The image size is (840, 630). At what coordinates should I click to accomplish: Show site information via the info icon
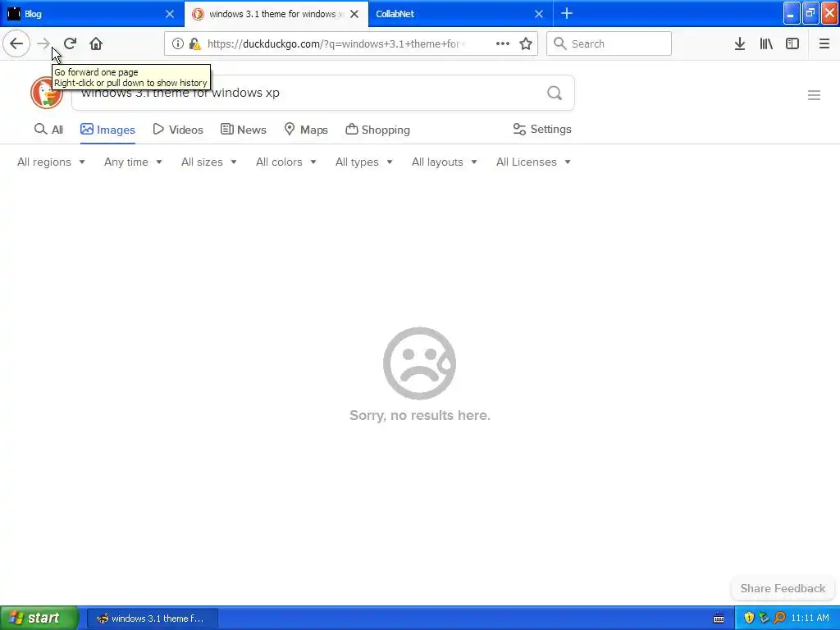[178, 44]
